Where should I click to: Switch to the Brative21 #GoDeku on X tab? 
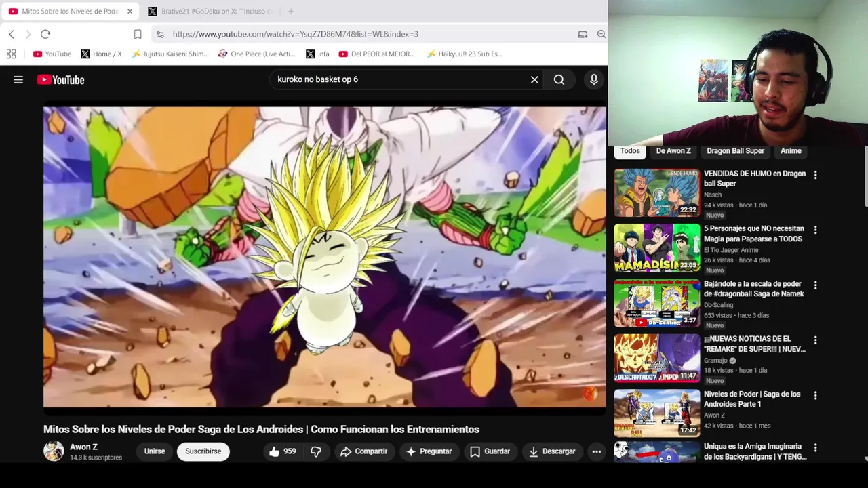point(210,12)
